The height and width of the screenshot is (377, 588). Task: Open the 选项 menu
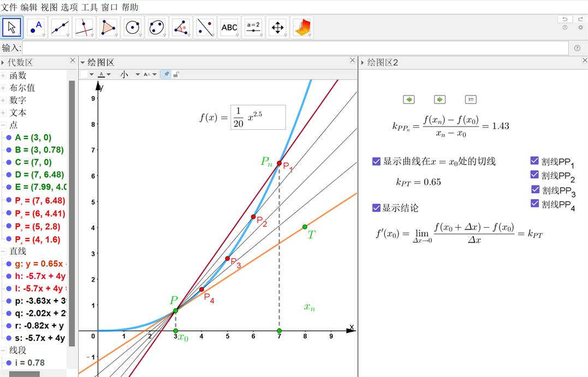pos(69,7)
